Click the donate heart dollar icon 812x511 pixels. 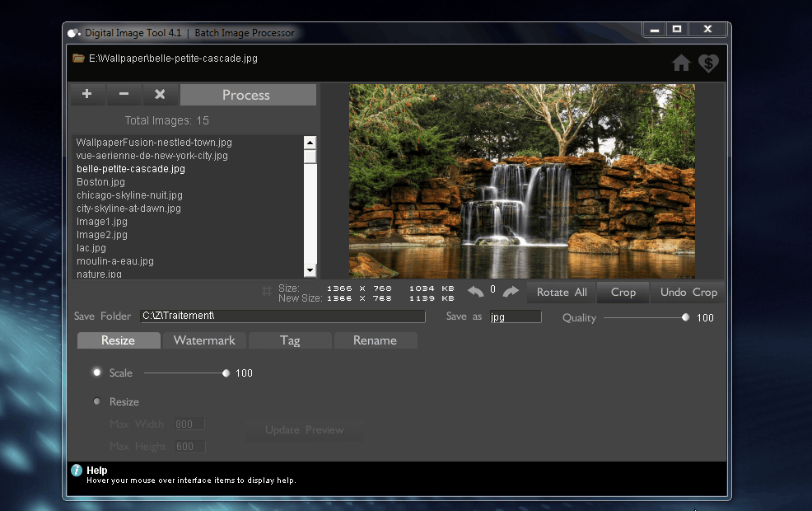(708, 63)
